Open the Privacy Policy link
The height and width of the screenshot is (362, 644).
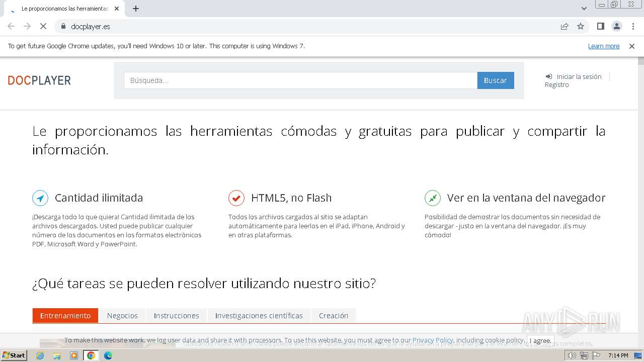(x=433, y=340)
